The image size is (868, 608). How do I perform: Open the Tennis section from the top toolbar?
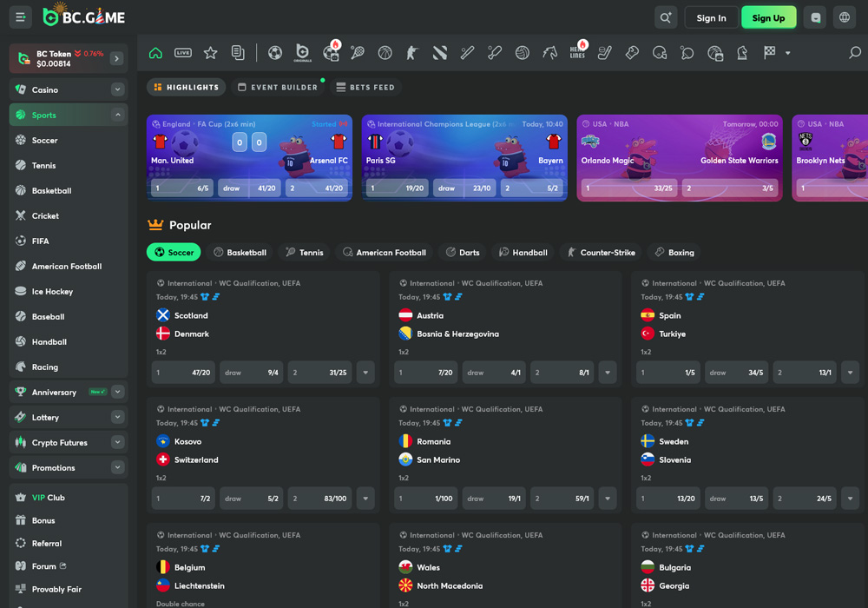pyautogui.click(x=357, y=53)
